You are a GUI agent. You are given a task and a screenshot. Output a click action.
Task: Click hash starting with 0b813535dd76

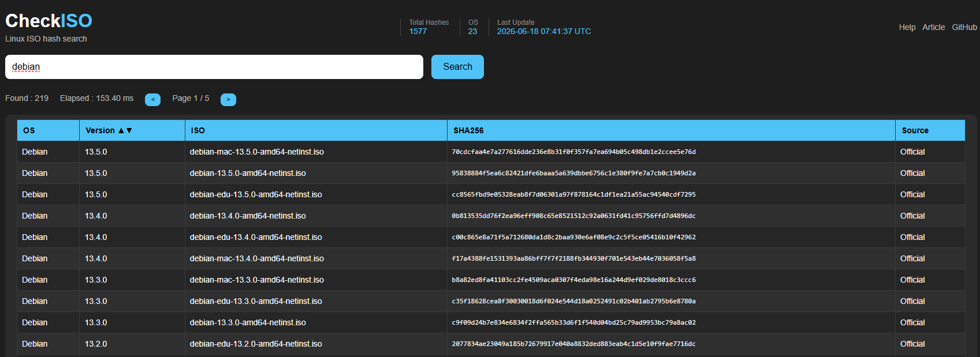tap(573, 216)
